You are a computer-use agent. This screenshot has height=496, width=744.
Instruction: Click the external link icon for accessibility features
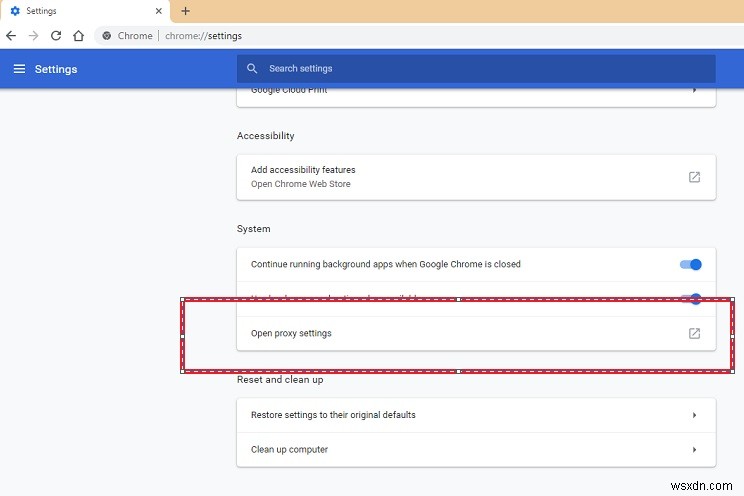[x=694, y=177]
